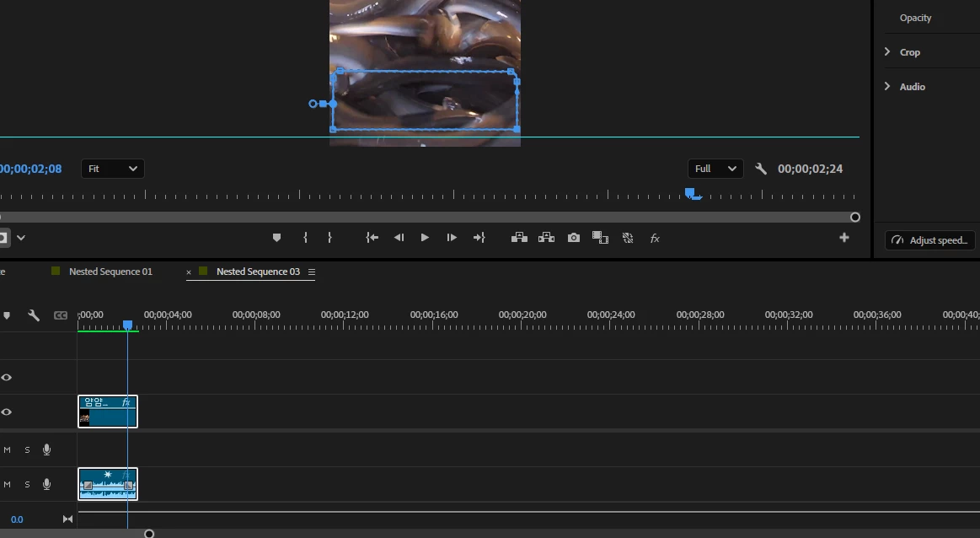The image size is (980, 538).
Task: Open the dropdown arrow beside the mask tool
Action: click(x=20, y=238)
